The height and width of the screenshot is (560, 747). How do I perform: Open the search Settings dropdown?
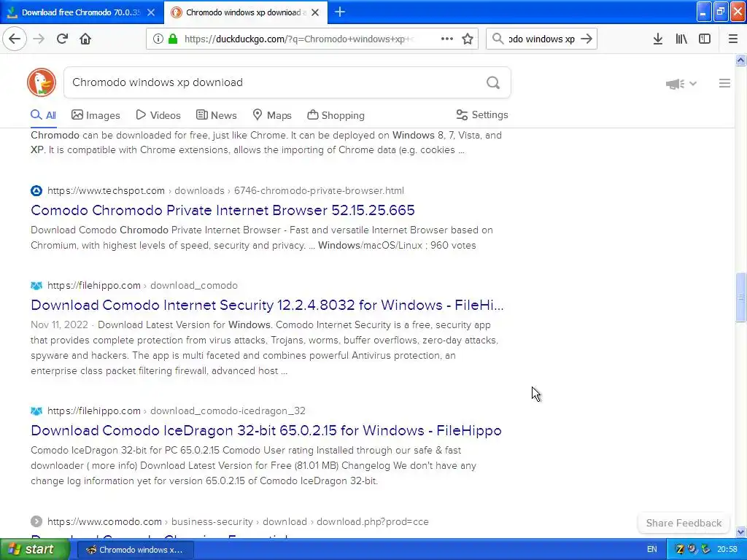click(x=482, y=114)
